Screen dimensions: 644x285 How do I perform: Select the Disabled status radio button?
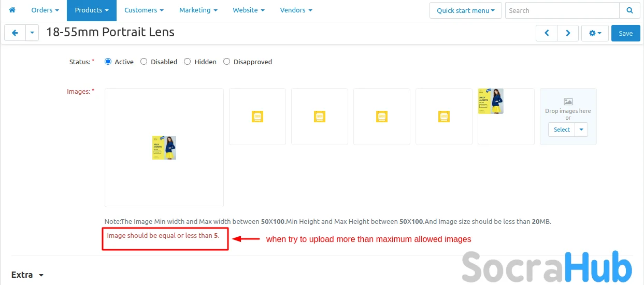pos(144,62)
